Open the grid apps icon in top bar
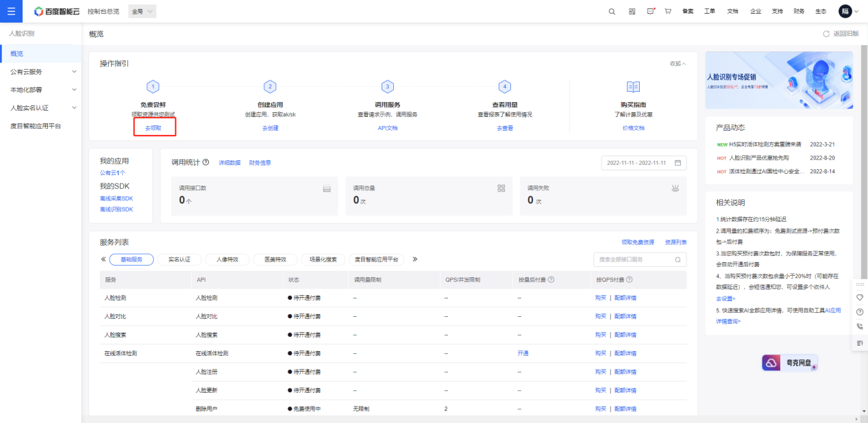The image size is (868, 423). [x=632, y=12]
